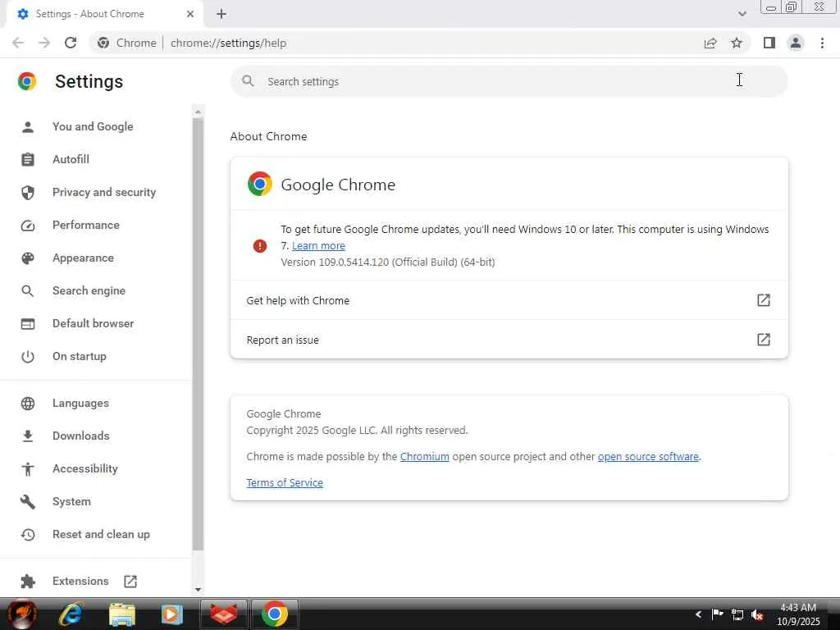The height and width of the screenshot is (630, 840).
Task: Open Autofill settings
Action: point(71,160)
